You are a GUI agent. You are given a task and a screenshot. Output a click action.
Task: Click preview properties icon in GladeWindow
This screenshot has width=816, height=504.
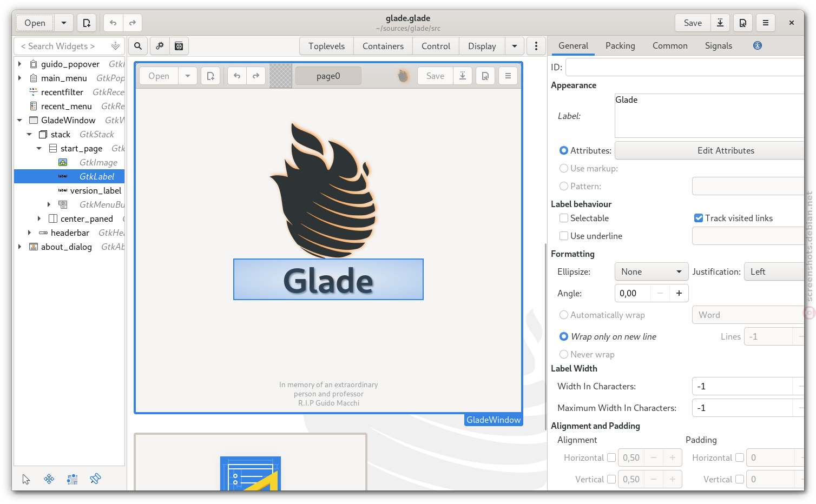click(x=485, y=76)
